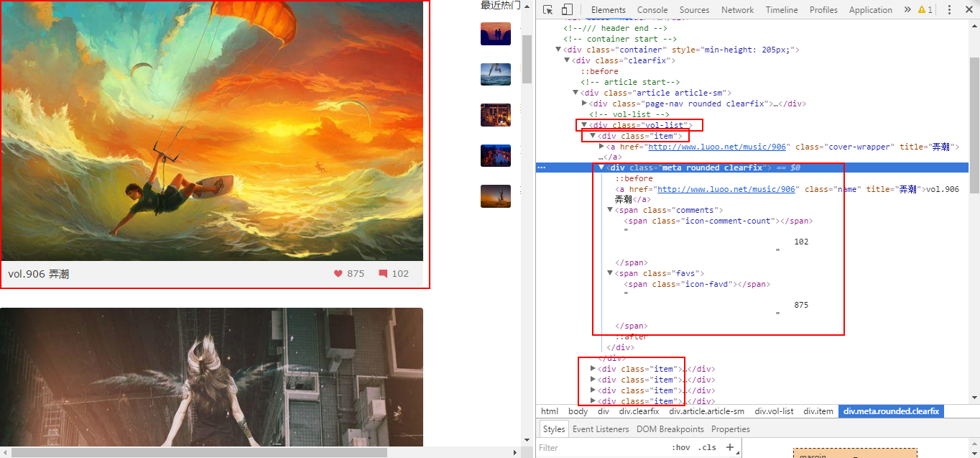Show more DevTools tabs chevron
The width and height of the screenshot is (980, 458).
coord(907,10)
